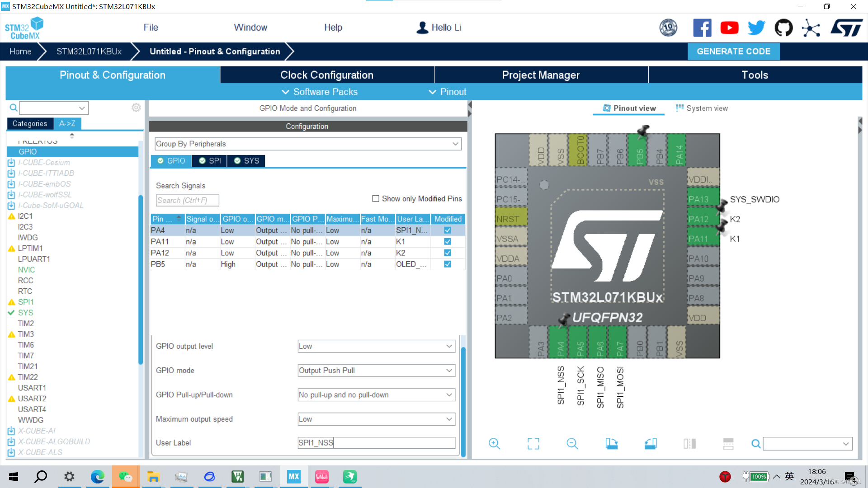Screen dimensions: 868x488
Task: Rotate the chip counter-clockwise
Action: coord(651,444)
